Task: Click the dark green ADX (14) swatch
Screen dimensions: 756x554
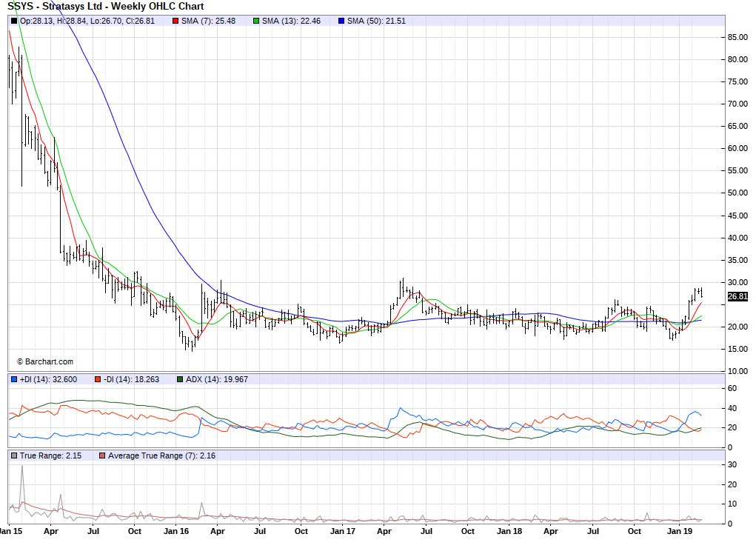Action: [180, 379]
